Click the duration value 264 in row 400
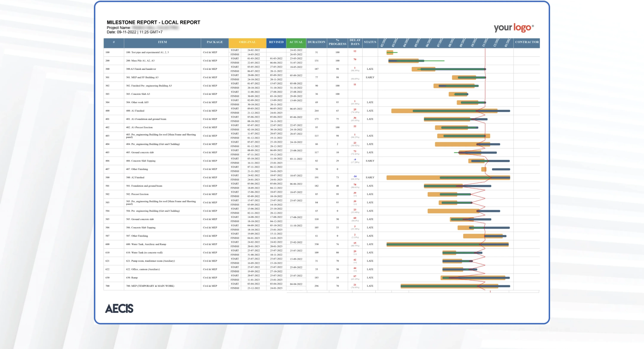Viewport: 644px width, 349px height. click(316, 111)
